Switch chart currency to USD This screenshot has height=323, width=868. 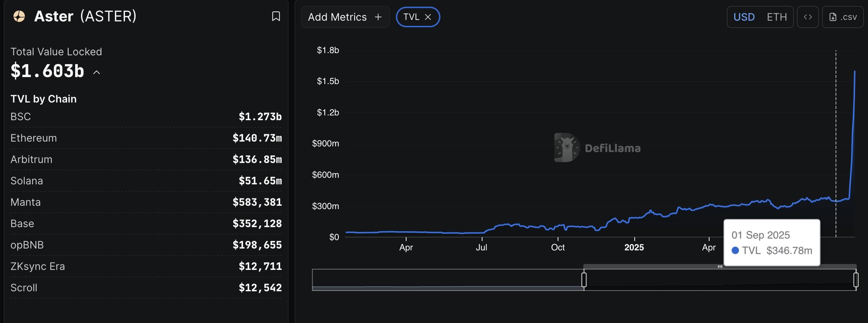744,17
